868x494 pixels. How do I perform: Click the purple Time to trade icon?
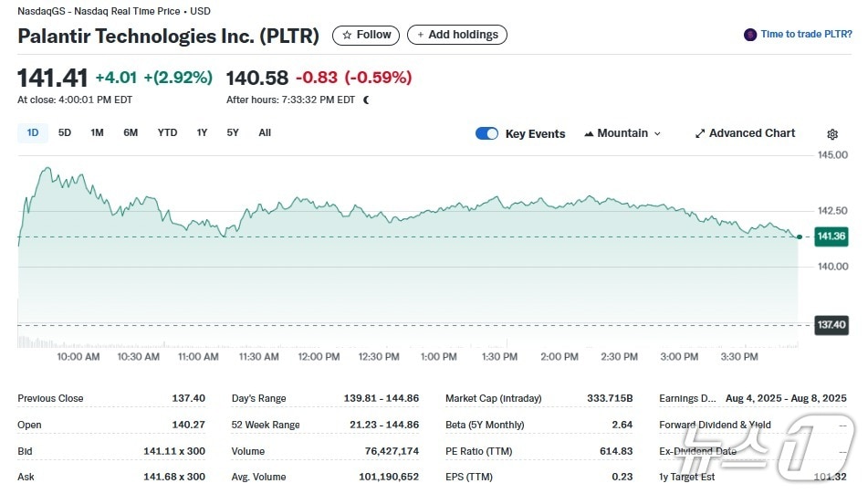(750, 35)
